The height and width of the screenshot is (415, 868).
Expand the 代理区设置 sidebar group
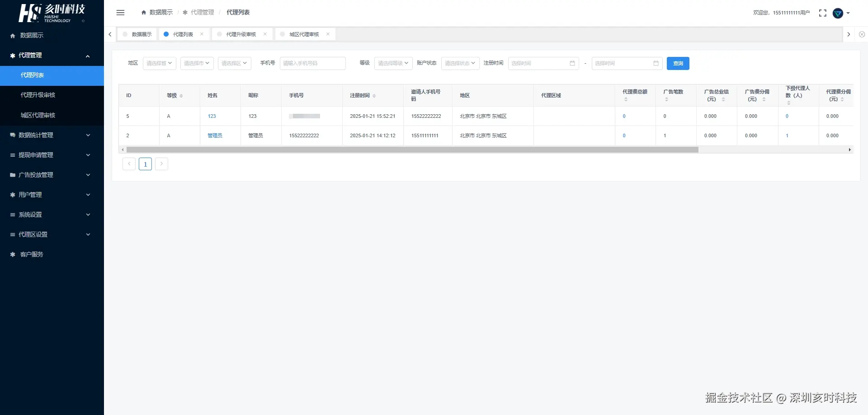pyautogui.click(x=52, y=234)
